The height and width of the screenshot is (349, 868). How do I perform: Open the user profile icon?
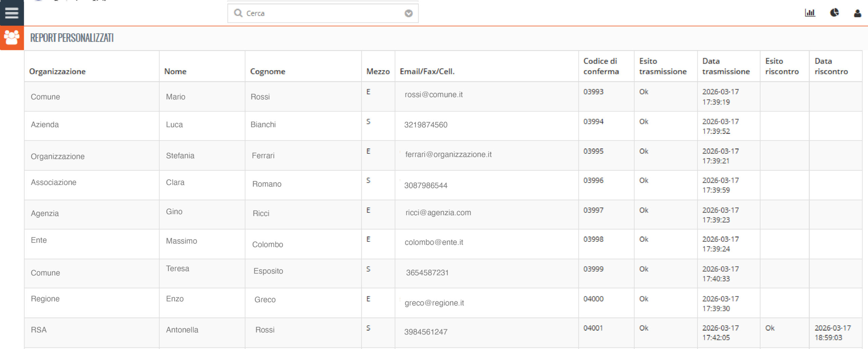pyautogui.click(x=857, y=13)
